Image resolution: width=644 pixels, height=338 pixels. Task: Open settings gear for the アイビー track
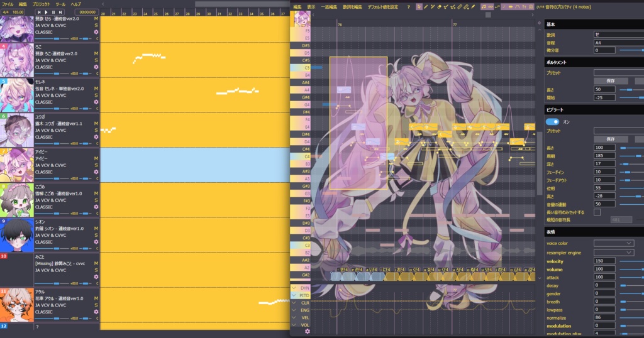point(96,172)
